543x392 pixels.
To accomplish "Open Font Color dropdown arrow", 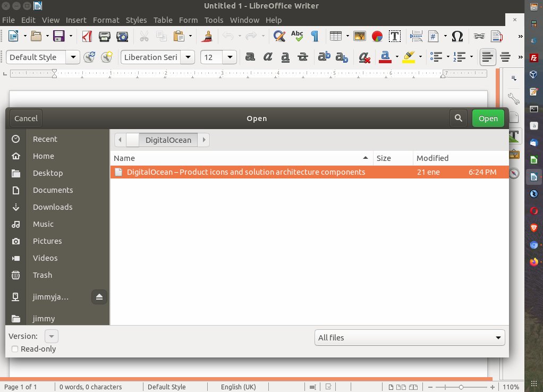I will click(397, 57).
